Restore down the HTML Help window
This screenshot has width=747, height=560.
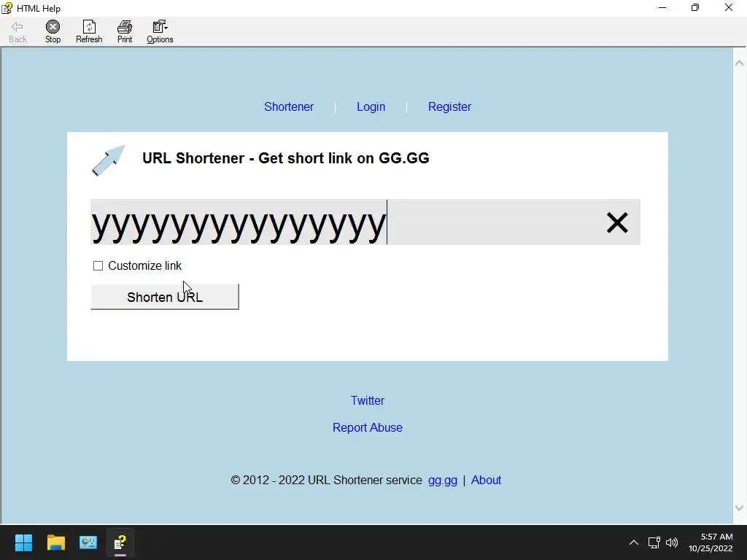point(695,7)
